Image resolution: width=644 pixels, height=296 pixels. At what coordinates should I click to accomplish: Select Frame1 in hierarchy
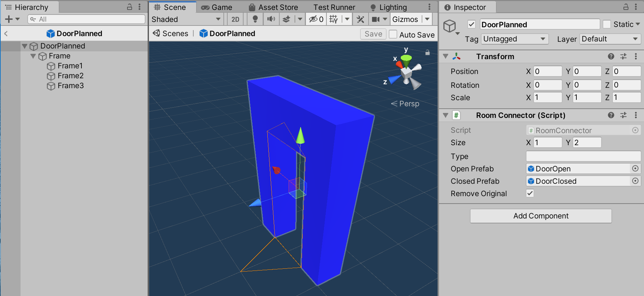pos(70,66)
